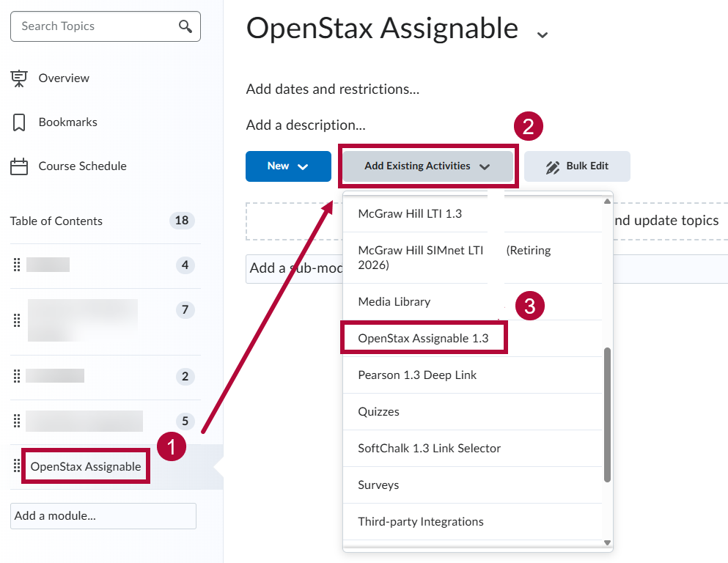Grab the drag handle beside OpenStax Assignable module

point(16,465)
